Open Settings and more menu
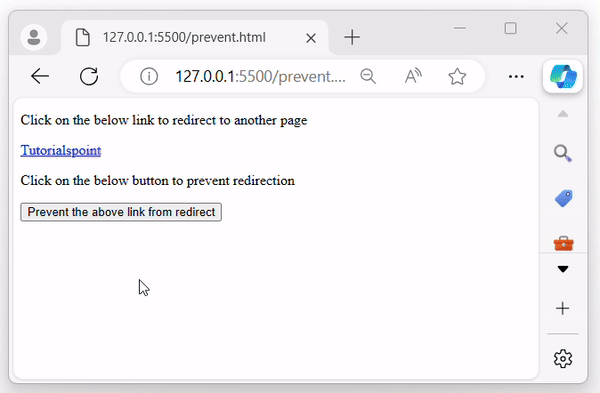Screen dimensions: 600x393 coord(516,77)
